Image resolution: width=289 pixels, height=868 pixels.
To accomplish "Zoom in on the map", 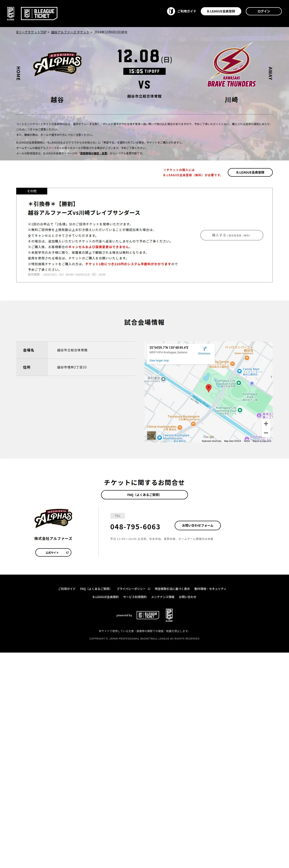I will tap(266, 424).
